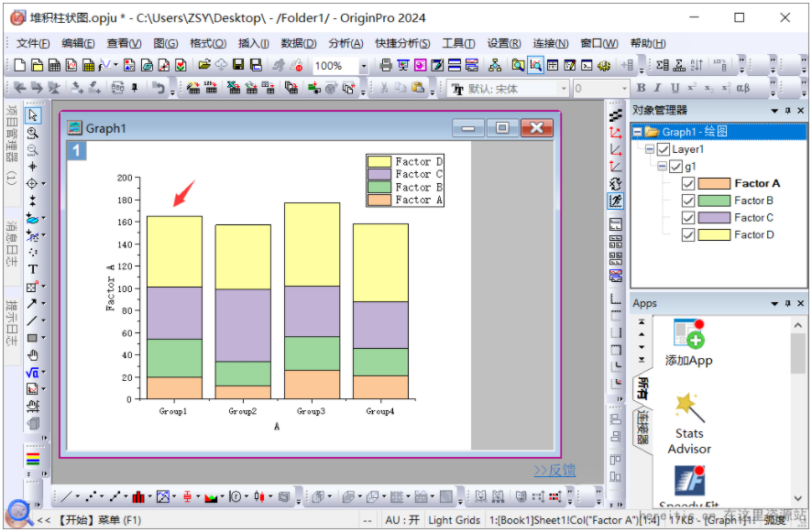The image size is (812, 532).
Task: Click the layer 1 icon in Graph1
Action: pos(77,150)
